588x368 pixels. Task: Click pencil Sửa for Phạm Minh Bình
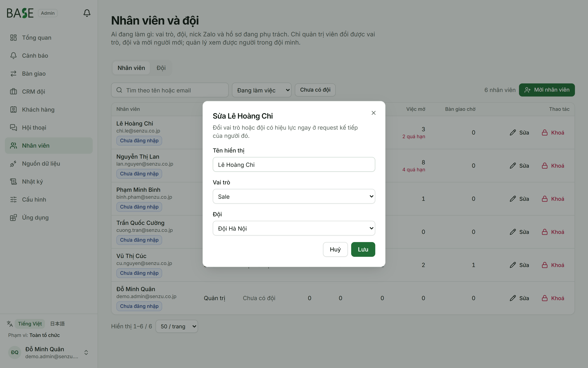519,199
